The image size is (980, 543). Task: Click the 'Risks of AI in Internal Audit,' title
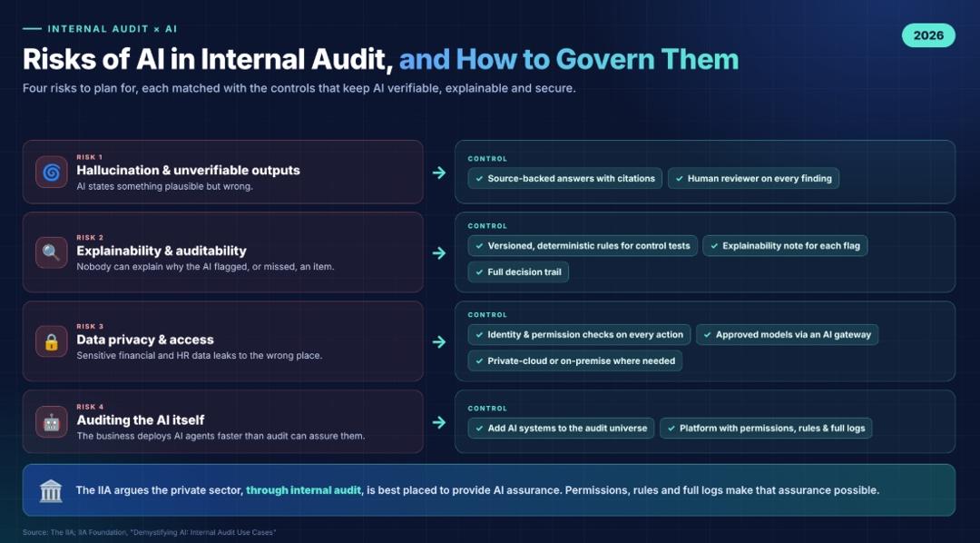coord(208,59)
